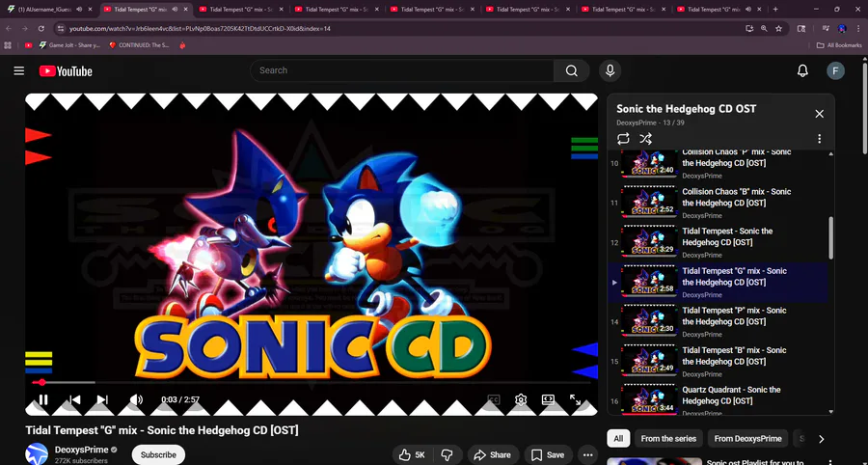
Task: Click the Save button
Action: coord(548,455)
